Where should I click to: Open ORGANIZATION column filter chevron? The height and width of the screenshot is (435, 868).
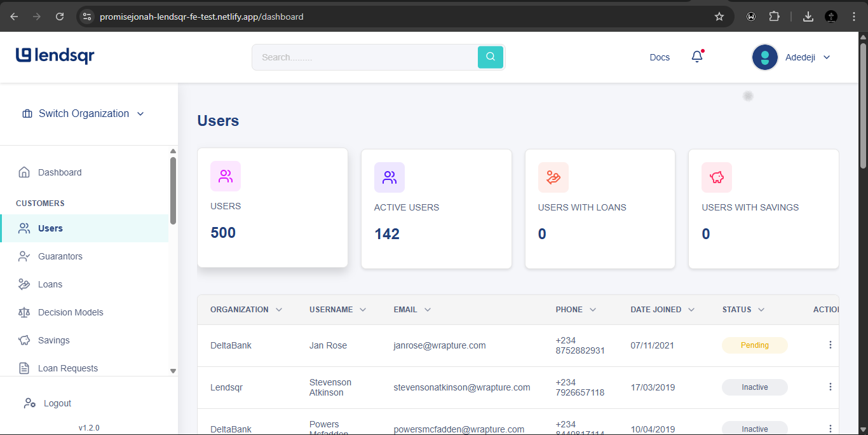click(x=278, y=310)
